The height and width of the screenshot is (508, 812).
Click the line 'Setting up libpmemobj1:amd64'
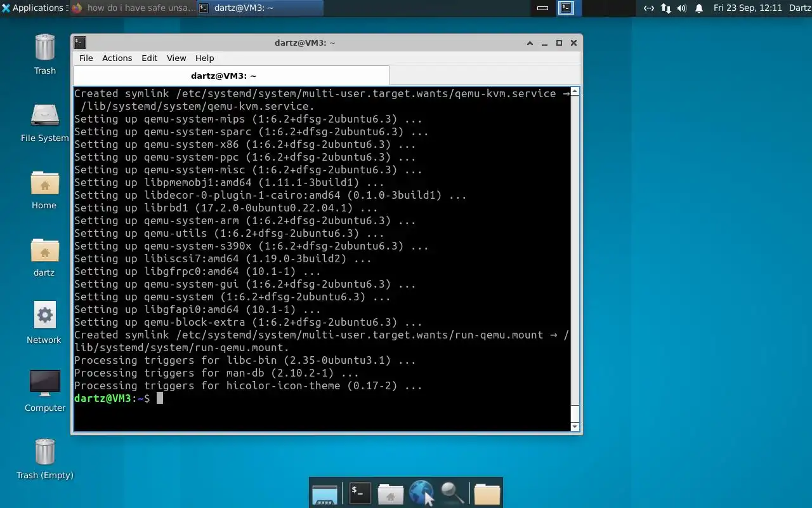(229, 182)
